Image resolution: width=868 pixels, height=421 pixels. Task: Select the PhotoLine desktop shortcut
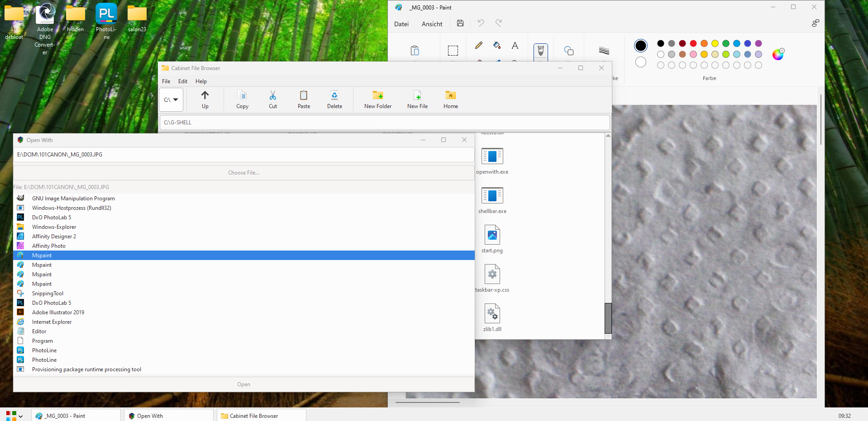click(106, 21)
